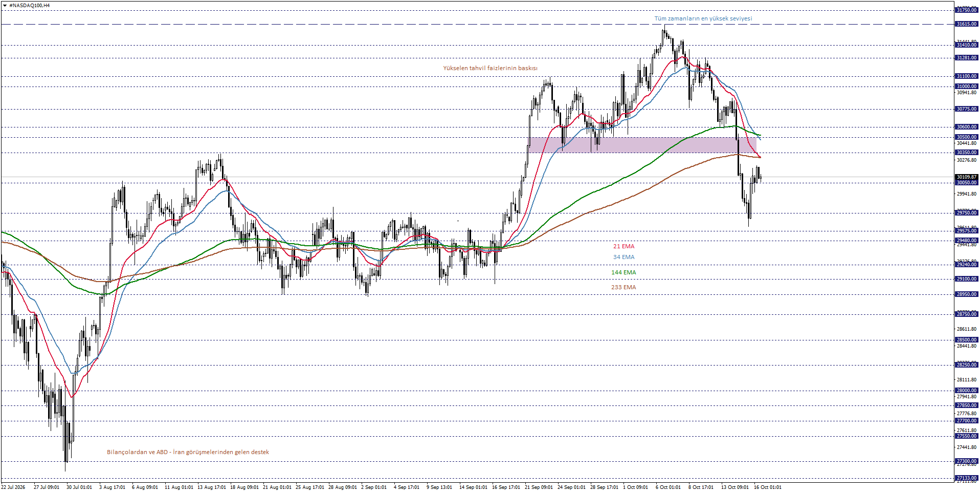980x493 pixels.
Task: Click the '16 Oct 01:01' time axis label
Action: click(x=768, y=487)
